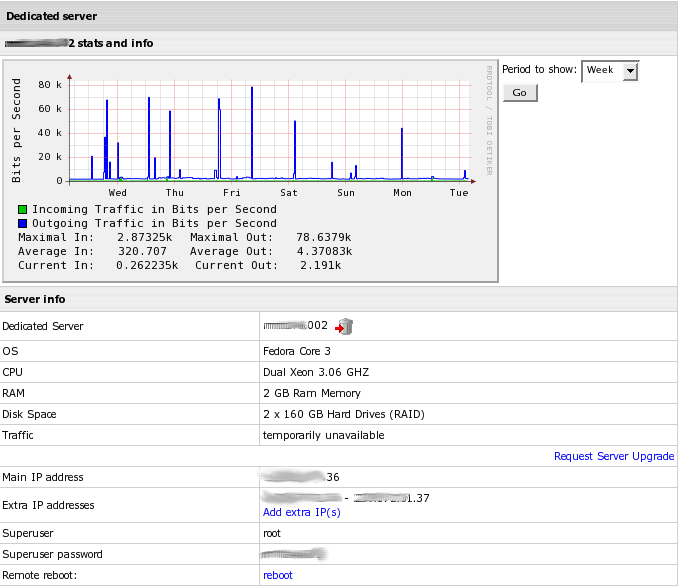
Task: Select the 'Dual Xeon 3.06 GHZ' CPU value
Action: click(316, 372)
